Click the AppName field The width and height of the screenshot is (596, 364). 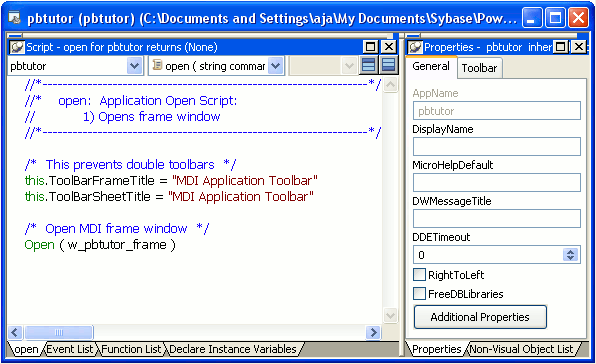497,111
